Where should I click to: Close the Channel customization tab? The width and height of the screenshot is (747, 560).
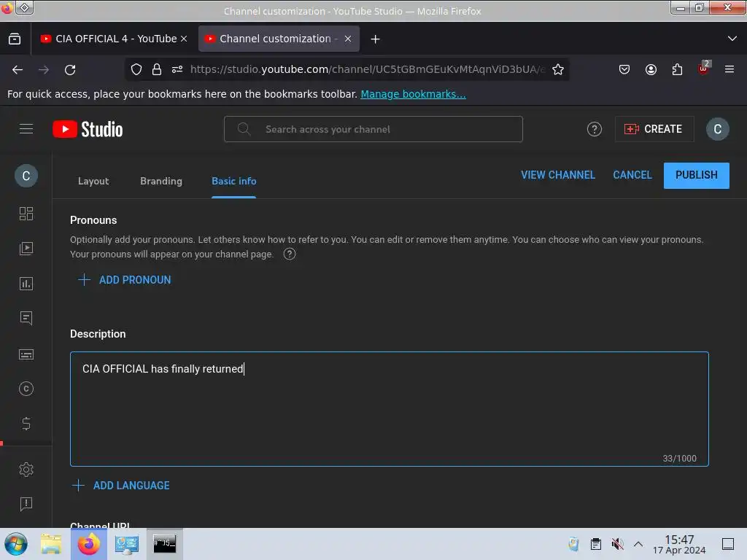point(348,39)
